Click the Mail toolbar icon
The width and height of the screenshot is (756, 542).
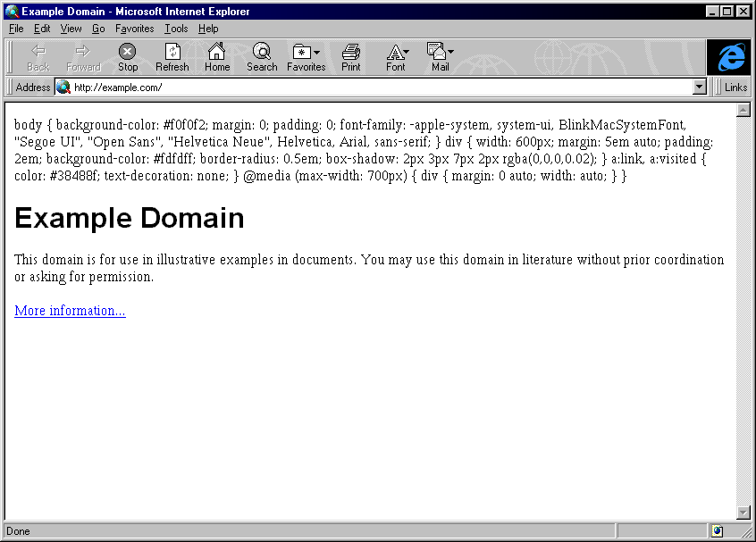[436, 51]
